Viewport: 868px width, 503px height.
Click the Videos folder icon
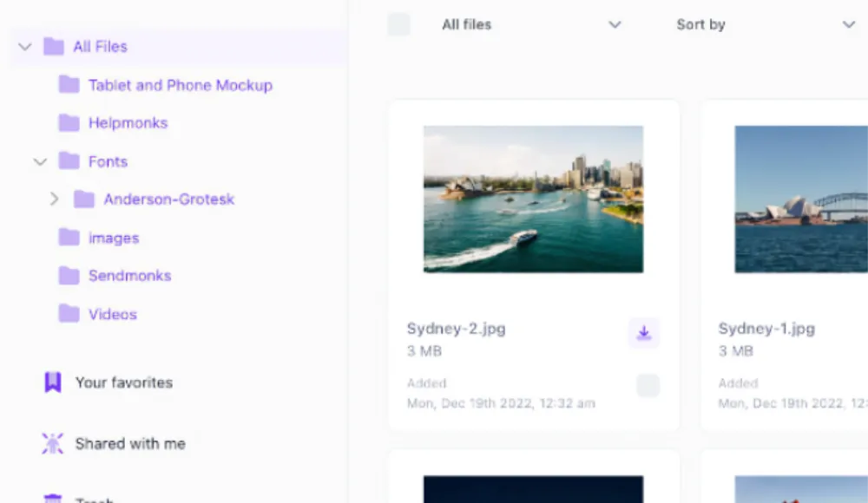click(69, 314)
